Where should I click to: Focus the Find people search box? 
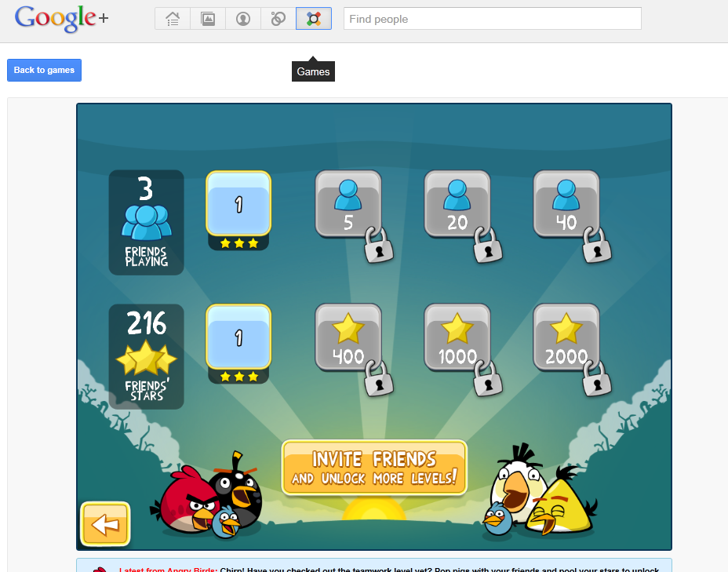493,19
